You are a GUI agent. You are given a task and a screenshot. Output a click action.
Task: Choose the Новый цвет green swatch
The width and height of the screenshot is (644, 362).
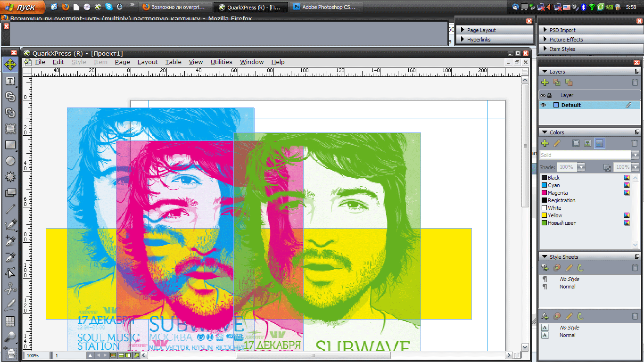(544, 223)
